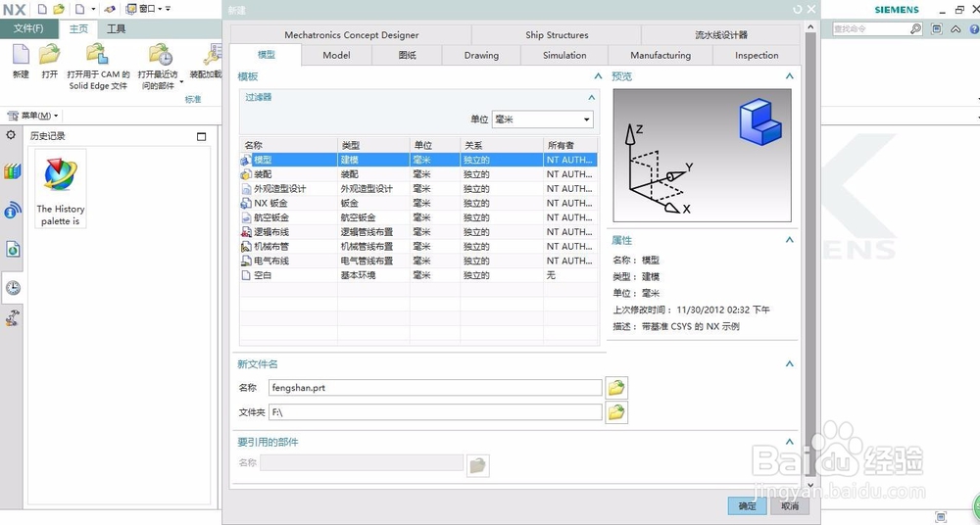Select the 空白 template row
This screenshot has width=980, height=525.
pyautogui.click(x=418, y=275)
